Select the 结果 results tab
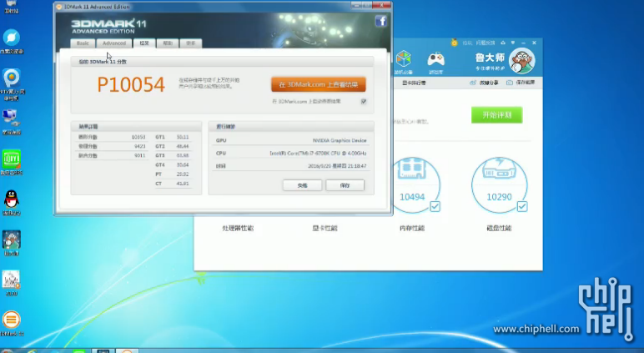 tap(144, 43)
